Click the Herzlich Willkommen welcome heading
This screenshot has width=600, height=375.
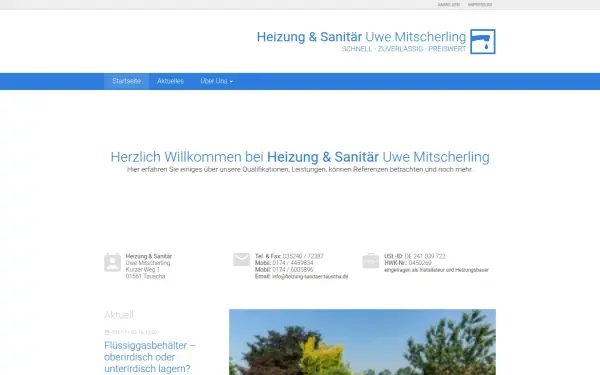click(300, 157)
